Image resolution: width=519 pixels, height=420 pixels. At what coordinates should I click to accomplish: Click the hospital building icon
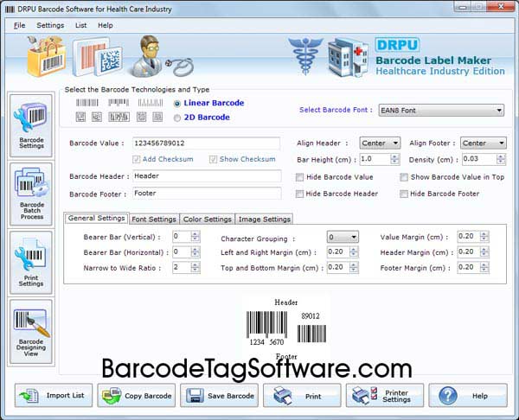click(x=349, y=57)
